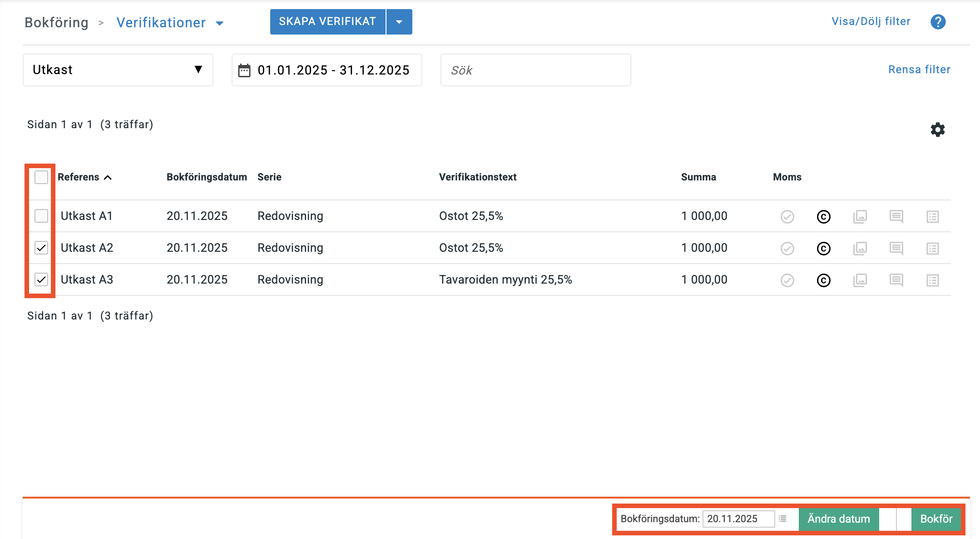Open table settings gear icon
Image resolution: width=980 pixels, height=539 pixels.
(937, 130)
